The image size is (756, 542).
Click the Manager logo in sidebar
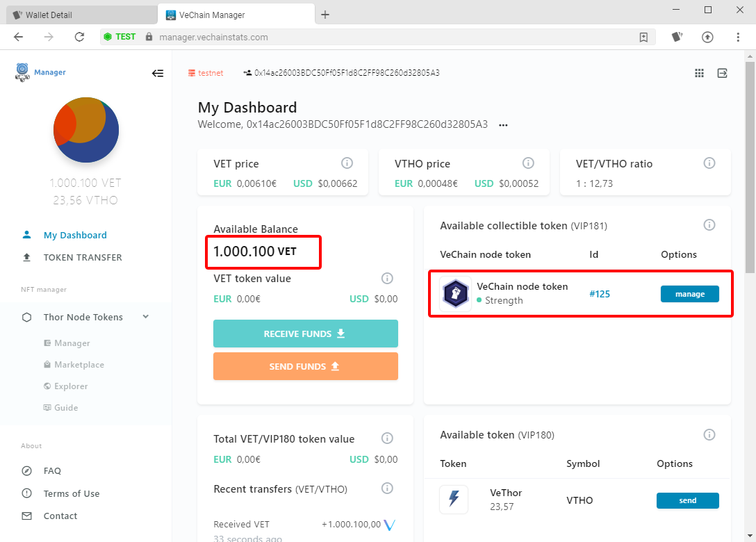click(40, 72)
